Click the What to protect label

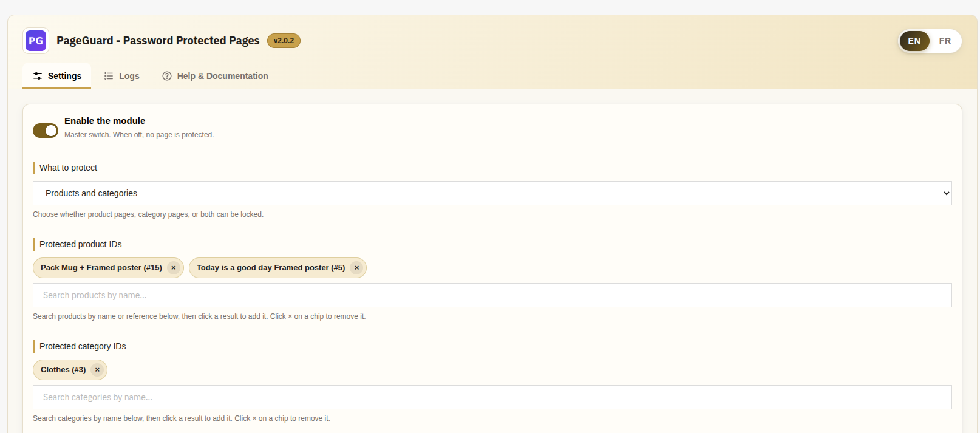(68, 168)
